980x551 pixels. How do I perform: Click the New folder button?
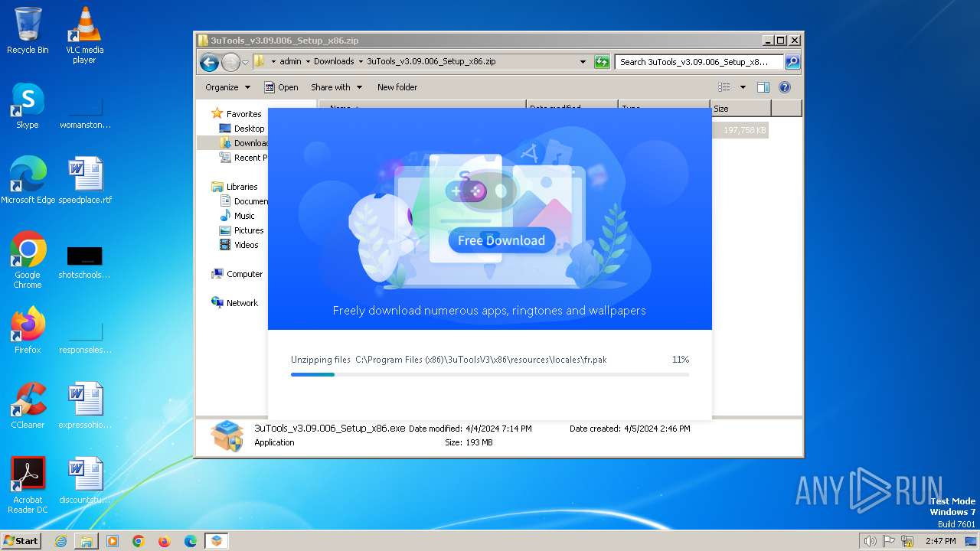pyautogui.click(x=397, y=87)
